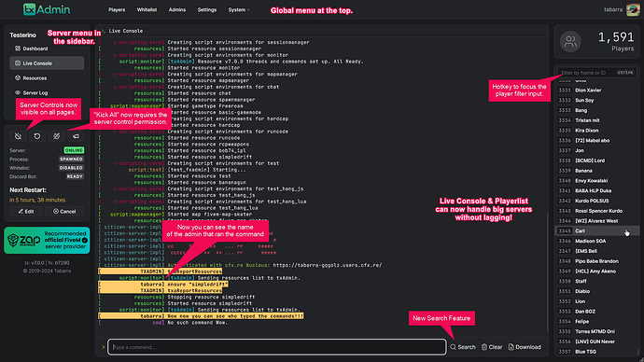644x362 pixels.
Task: Select player Carl with ID 3345
Action: [x=596, y=231]
